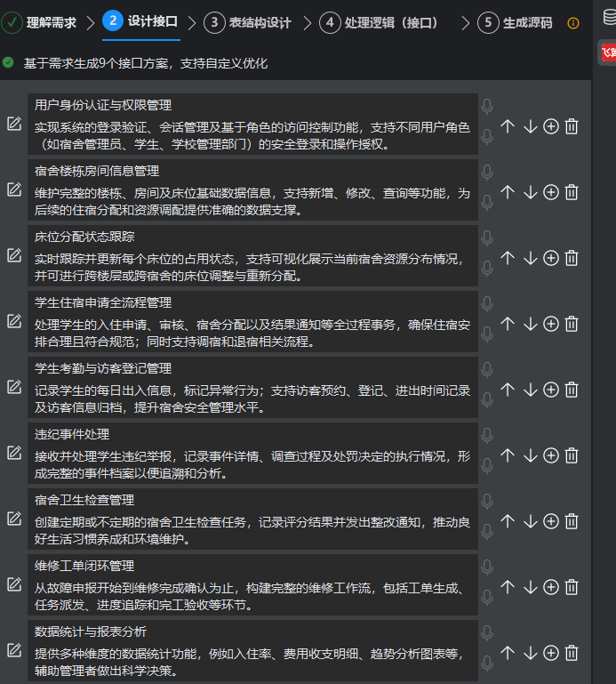Image resolution: width=616 pixels, height=684 pixels.
Task: Click microphone beside 维修工单闭环管理 description
Action: click(487, 598)
